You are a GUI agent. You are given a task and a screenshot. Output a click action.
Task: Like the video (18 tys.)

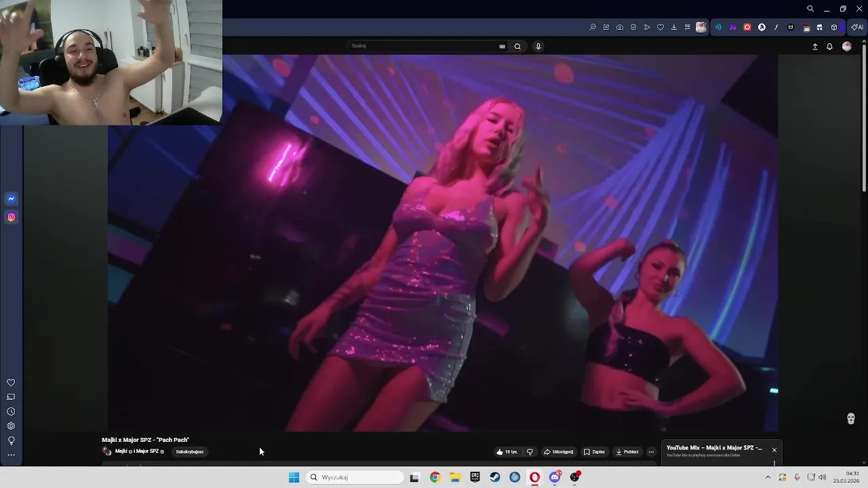(507, 452)
